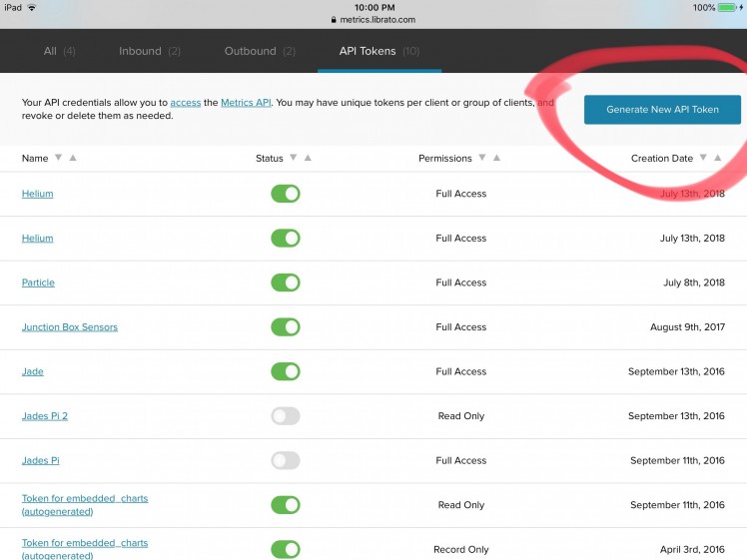
Task: Open the Jades Pi token link
Action: click(x=41, y=460)
